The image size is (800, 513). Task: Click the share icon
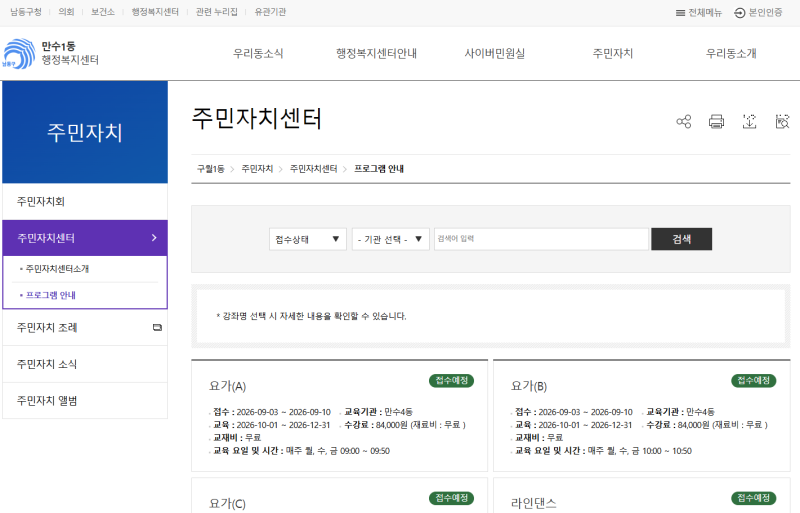[x=684, y=121]
